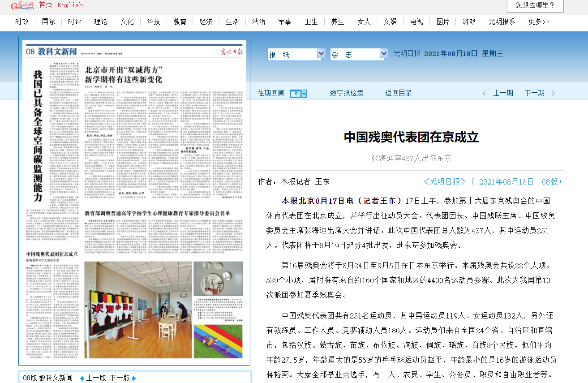Click the blue left arrow beside 上一版
The height and width of the screenshot is (383, 588).
pos(82,378)
